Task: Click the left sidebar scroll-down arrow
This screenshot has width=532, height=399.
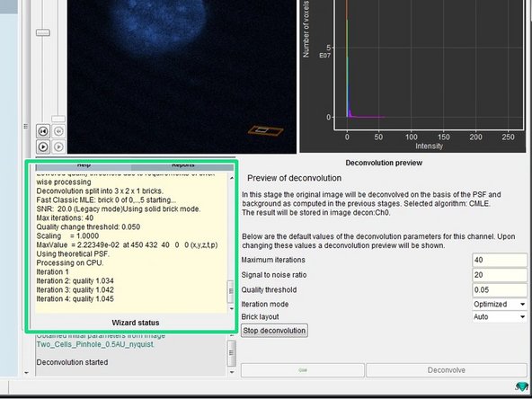Action: [x=27, y=373]
